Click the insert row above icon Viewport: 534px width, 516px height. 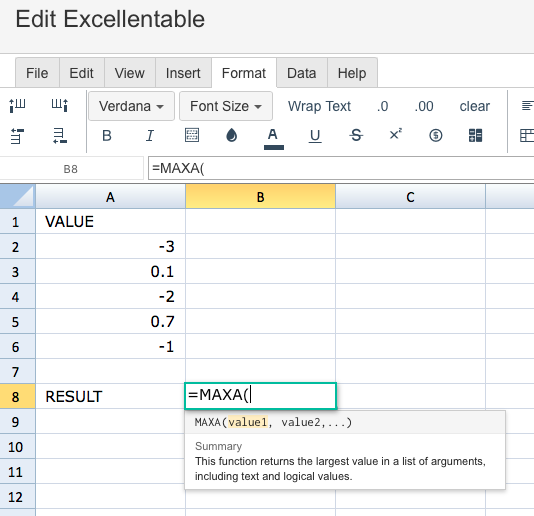[17, 136]
